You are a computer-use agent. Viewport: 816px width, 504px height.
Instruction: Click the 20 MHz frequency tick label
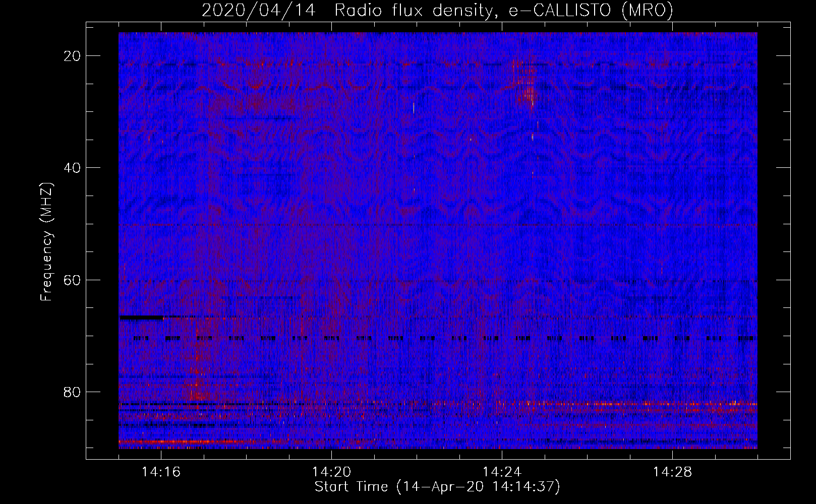click(72, 56)
